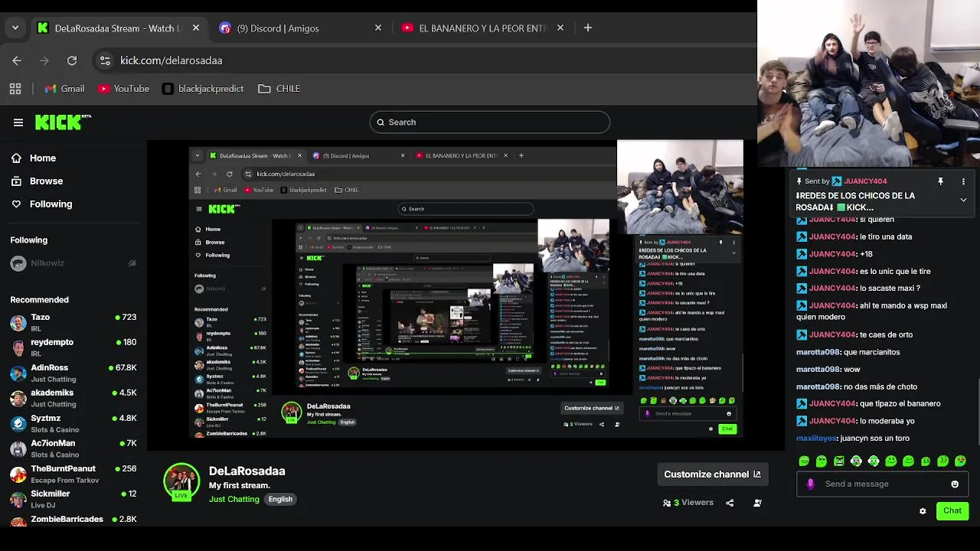Close the EL BANANERO YouTube tab
980x551 pixels.
pos(560,28)
